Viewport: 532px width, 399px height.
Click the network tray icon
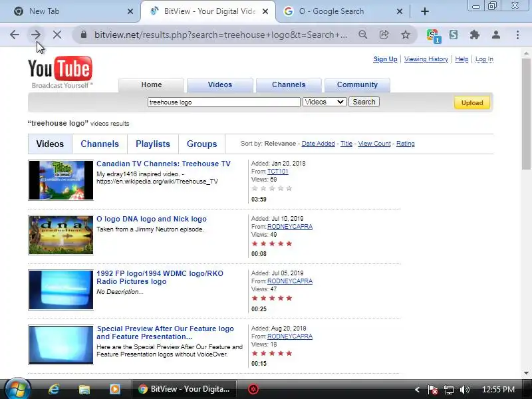(449, 390)
